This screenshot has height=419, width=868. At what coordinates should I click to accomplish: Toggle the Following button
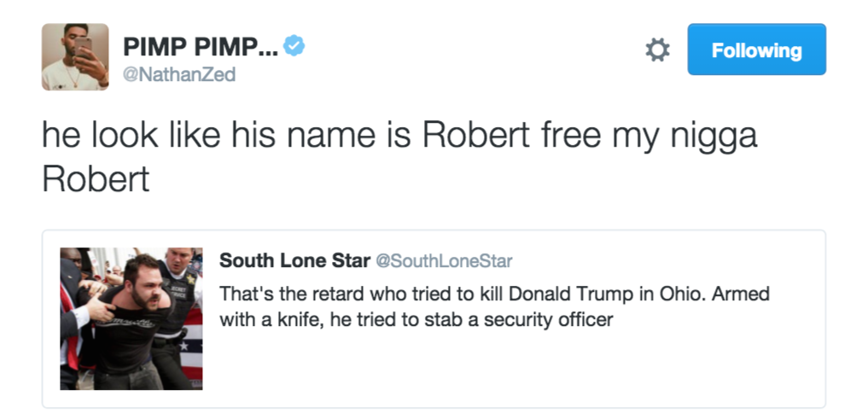click(756, 49)
